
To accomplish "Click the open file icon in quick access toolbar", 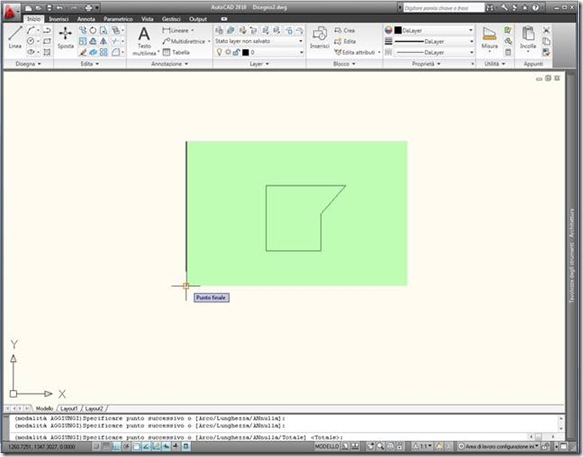I will (x=39, y=8).
